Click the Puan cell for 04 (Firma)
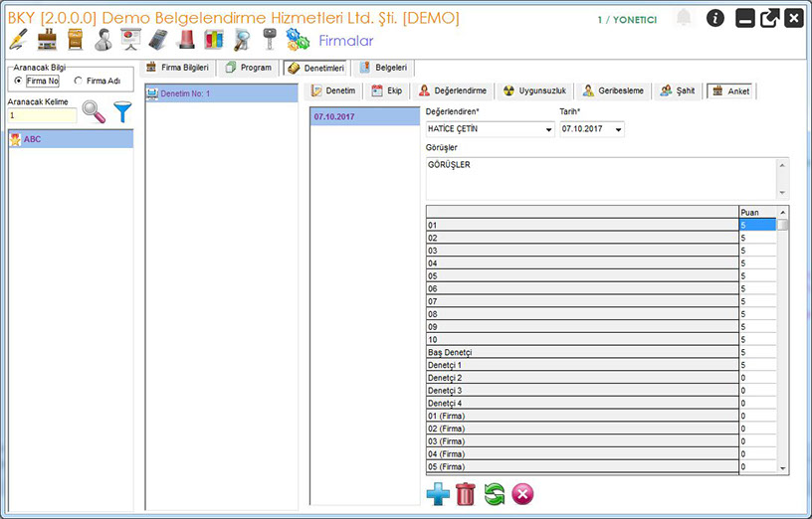Screen dimensions: 812x519 [x=757, y=453]
